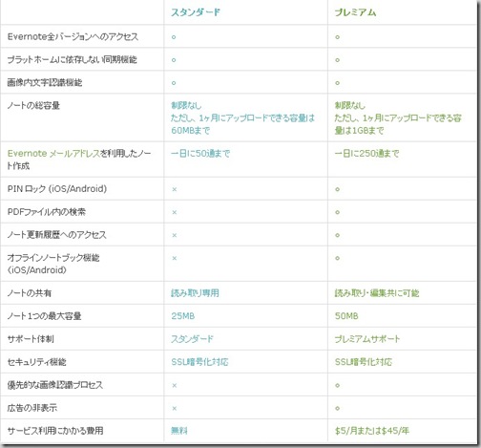
Task: Click the Premium circle mark for オフラインノートブック機能
Action: tap(338, 258)
